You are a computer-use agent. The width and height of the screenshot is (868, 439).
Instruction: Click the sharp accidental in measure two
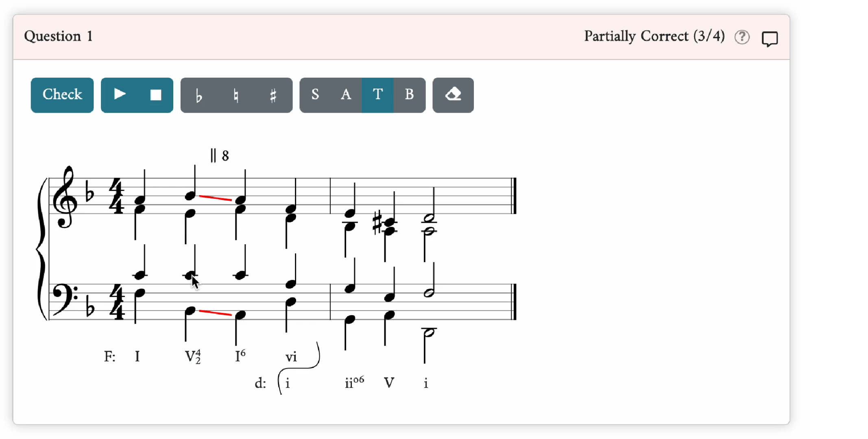377,223
